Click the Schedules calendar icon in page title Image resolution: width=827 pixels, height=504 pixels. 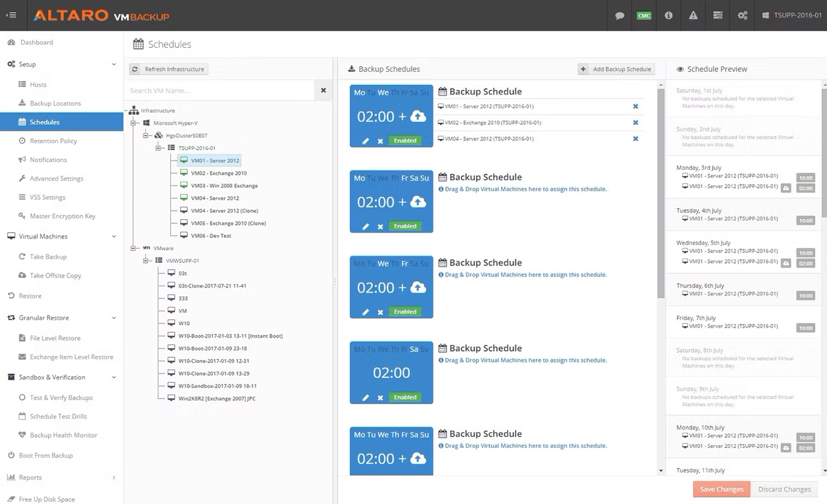point(138,44)
